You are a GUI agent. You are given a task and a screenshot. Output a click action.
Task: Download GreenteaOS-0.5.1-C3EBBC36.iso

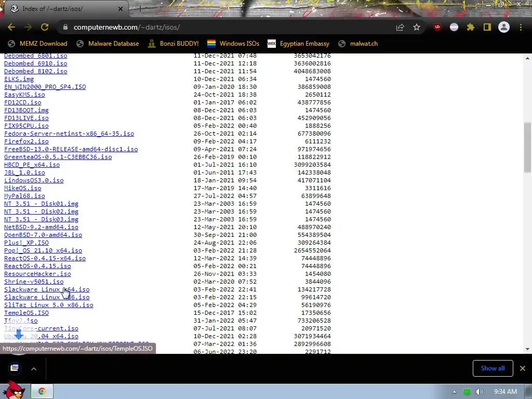58,157
